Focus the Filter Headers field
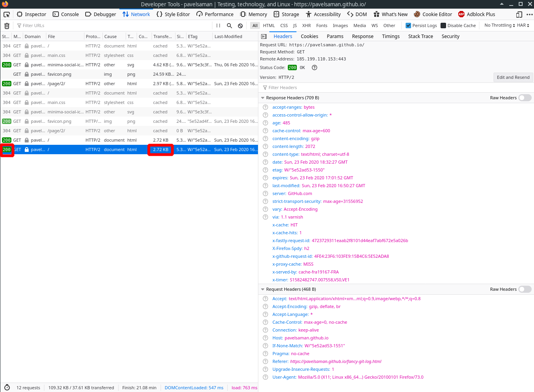Viewport: 534px width, 392px height. coord(396,88)
